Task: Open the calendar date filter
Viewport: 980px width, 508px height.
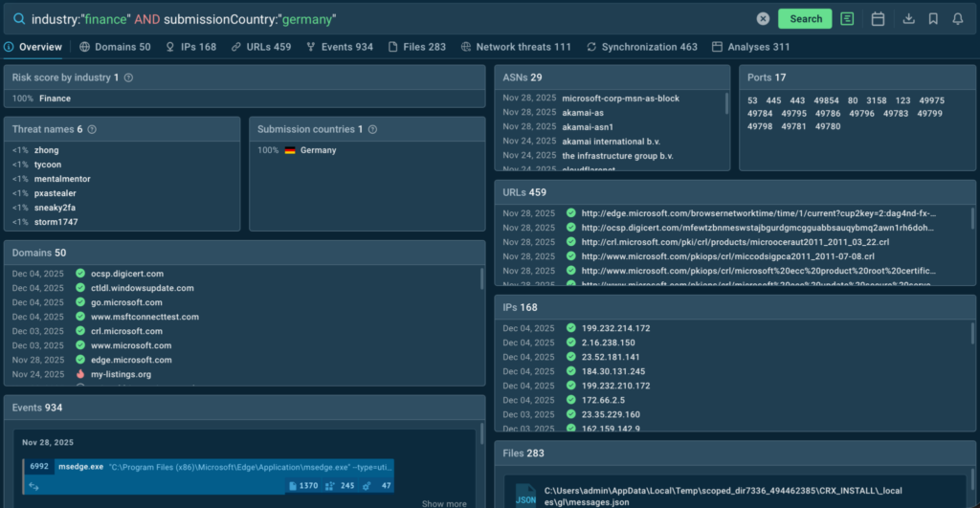Action: tap(878, 19)
